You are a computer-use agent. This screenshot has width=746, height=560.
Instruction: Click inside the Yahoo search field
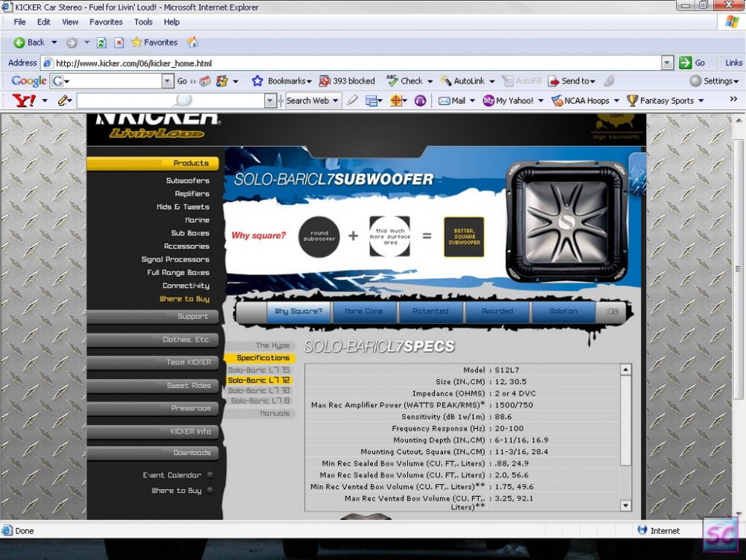pos(171,101)
